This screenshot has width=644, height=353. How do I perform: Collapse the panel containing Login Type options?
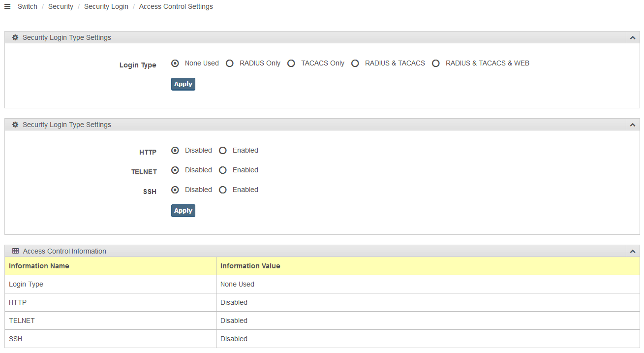633,38
